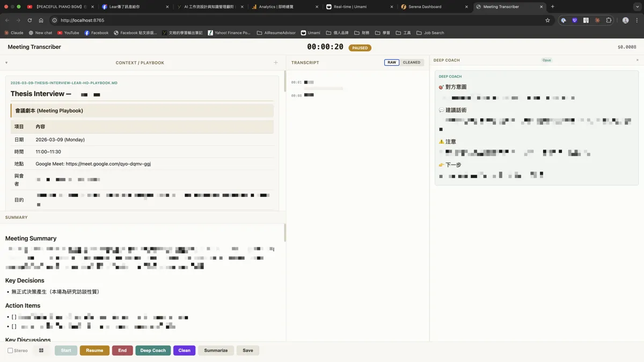The height and width of the screenshot is (362, 644).
Task: Switch transcript view to RAW
Action: 392,63
